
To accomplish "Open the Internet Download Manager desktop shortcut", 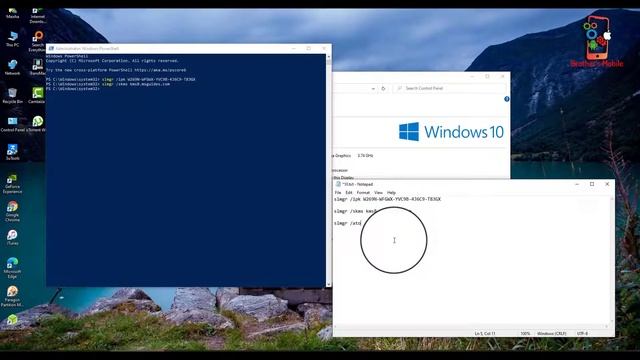I will tap(37, 16).
